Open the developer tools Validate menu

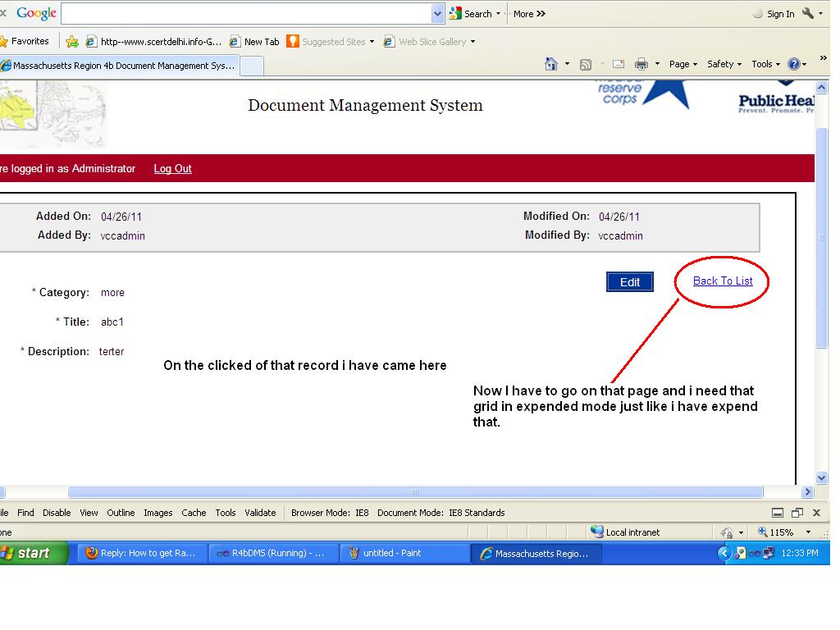tap(260, 513)
